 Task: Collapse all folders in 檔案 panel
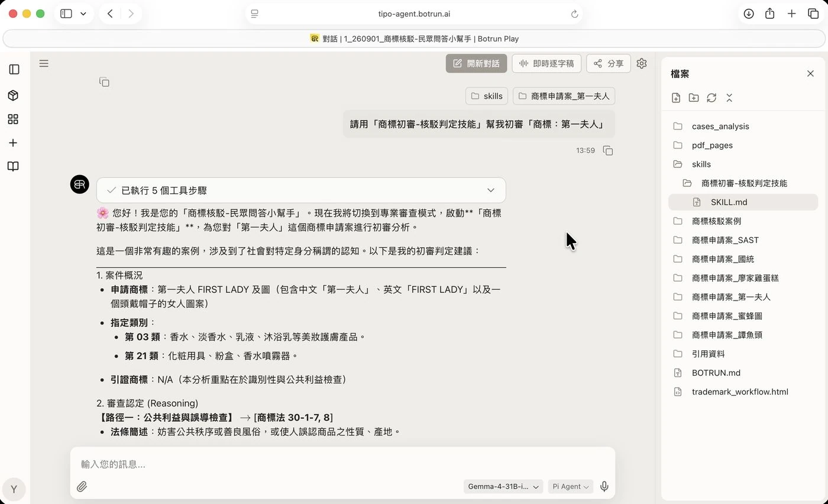coord(729,98)
